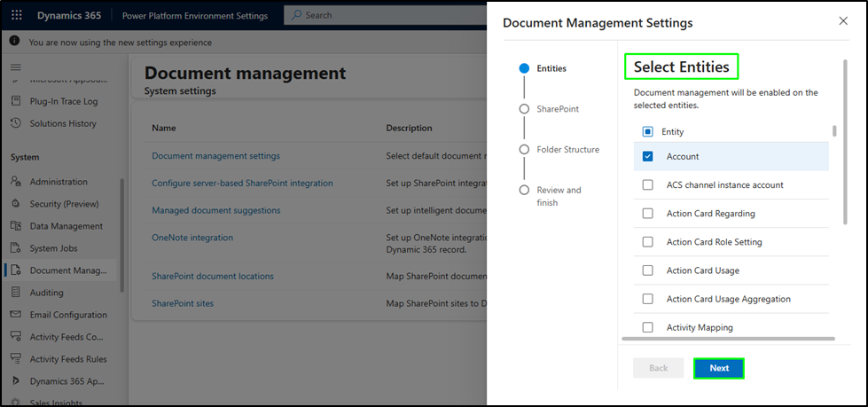This screenshot has height=407, width=868.
Task: Open SharePoint sites link
Action: 183,303
